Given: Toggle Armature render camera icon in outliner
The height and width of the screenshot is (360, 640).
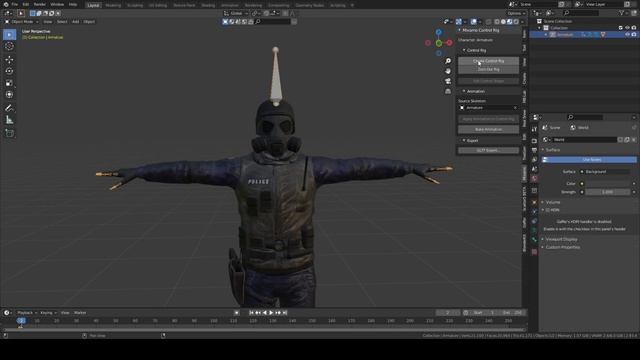Looking at the screenshot, I should click(x=634, y=35).
